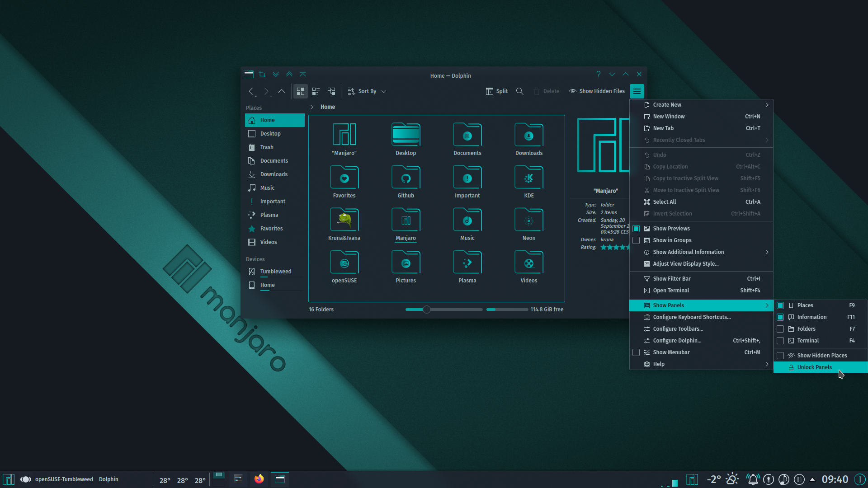Screen dimensions: 868x488
Task: Click the pin window icon in title bar
Action: click(262, 74)
